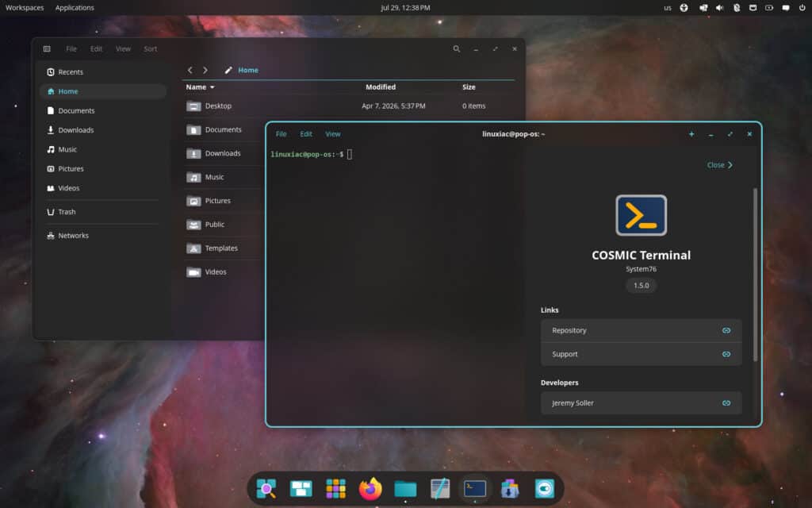Select the Documents folder icon in file list

click(x=193, y=130)
